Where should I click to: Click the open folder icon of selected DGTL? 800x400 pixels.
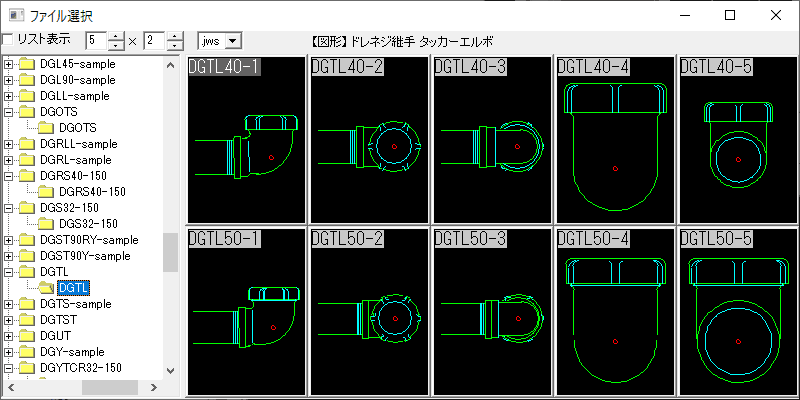pos(46,288)
